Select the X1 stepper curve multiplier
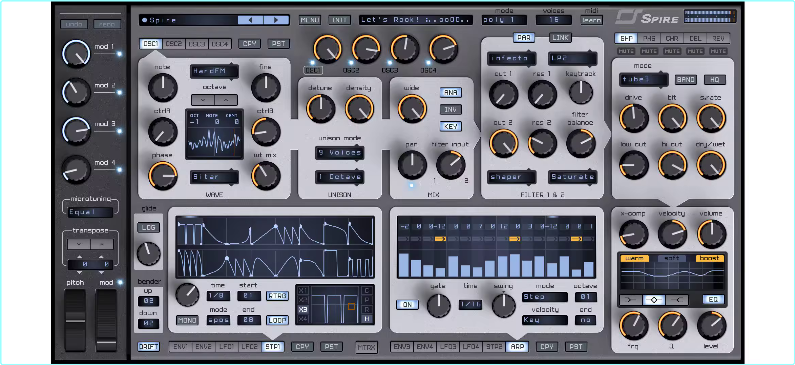 [x=303, y=290]
